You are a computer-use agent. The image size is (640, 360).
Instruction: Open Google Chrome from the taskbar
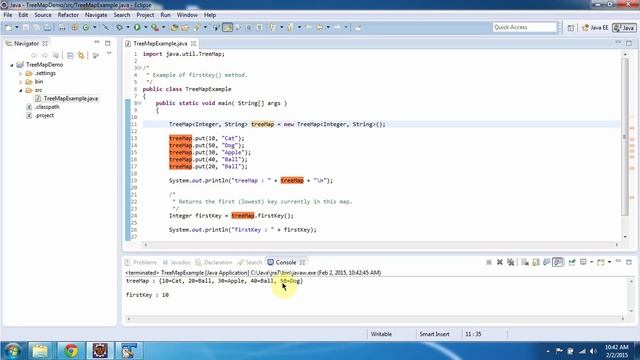pos(71,351)
